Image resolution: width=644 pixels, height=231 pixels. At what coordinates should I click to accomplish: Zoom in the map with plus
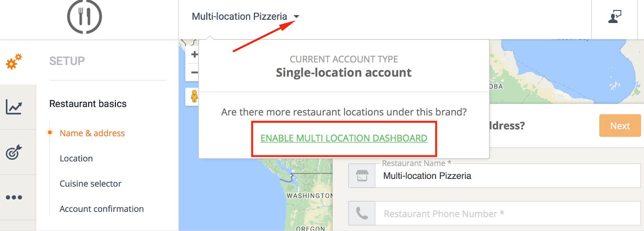(194, 55)
